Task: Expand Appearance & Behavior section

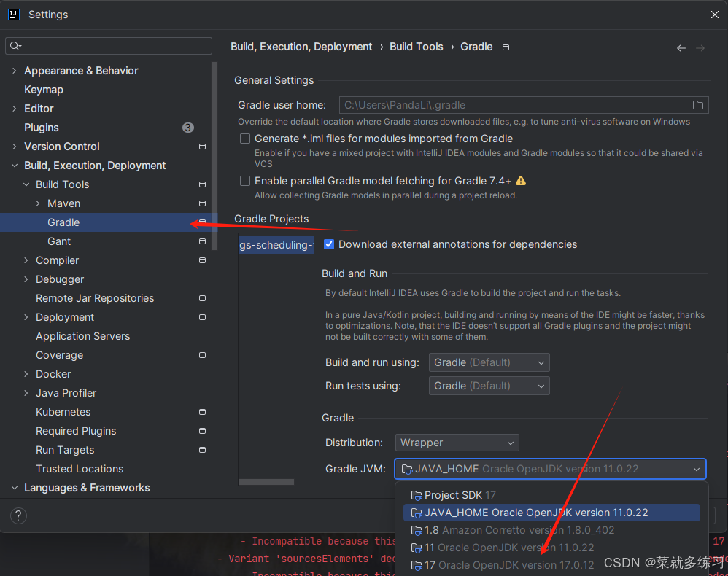Action: (15, 71)
